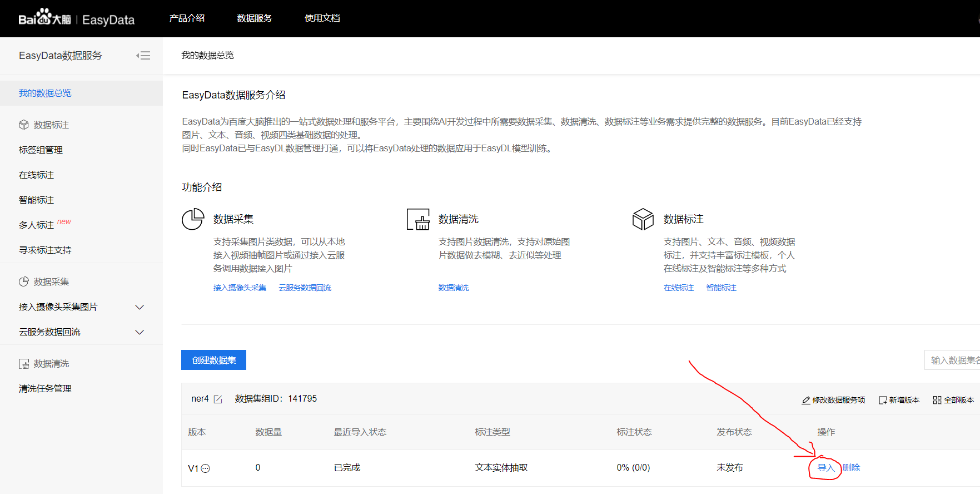Click the 已完成 import status cell
Viewport: 980px width, 494px height.
347,468
